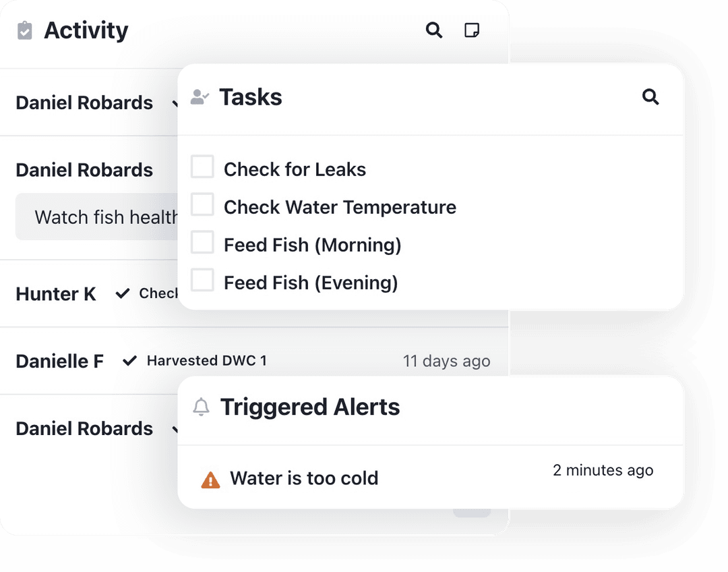This screenshot has height=572, width=728.
Task: Click the assigned-user icon next to Tasks
Action: 200,96
